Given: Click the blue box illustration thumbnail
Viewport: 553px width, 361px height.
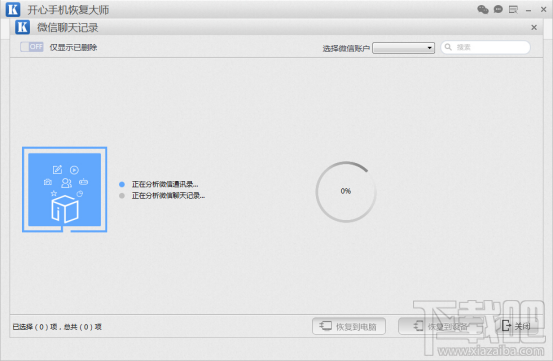Looking at the screenshot, I should click(65, 190).
